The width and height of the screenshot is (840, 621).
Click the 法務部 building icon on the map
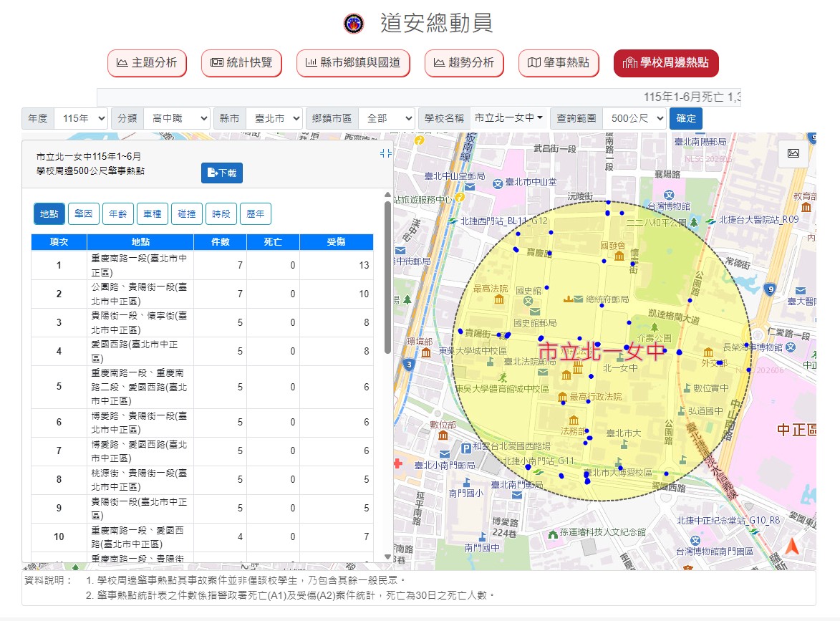pos(574,420)
